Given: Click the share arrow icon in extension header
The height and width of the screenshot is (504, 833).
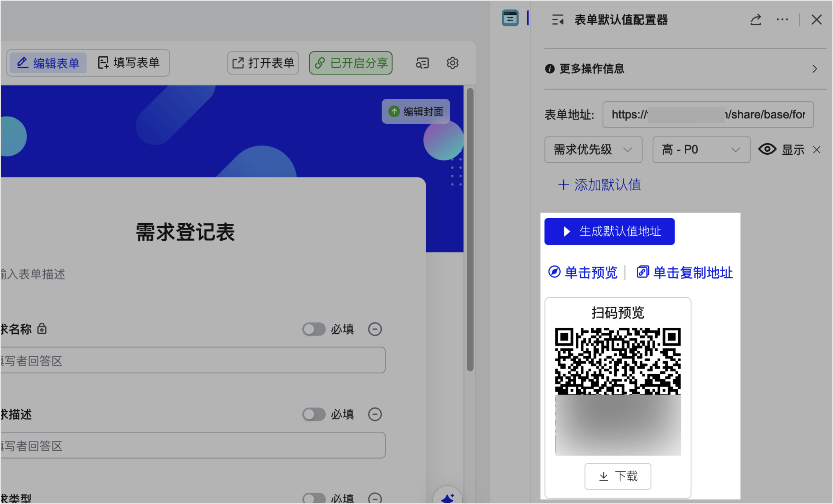Looking at the screenshot, I should (x=756, y=20).
